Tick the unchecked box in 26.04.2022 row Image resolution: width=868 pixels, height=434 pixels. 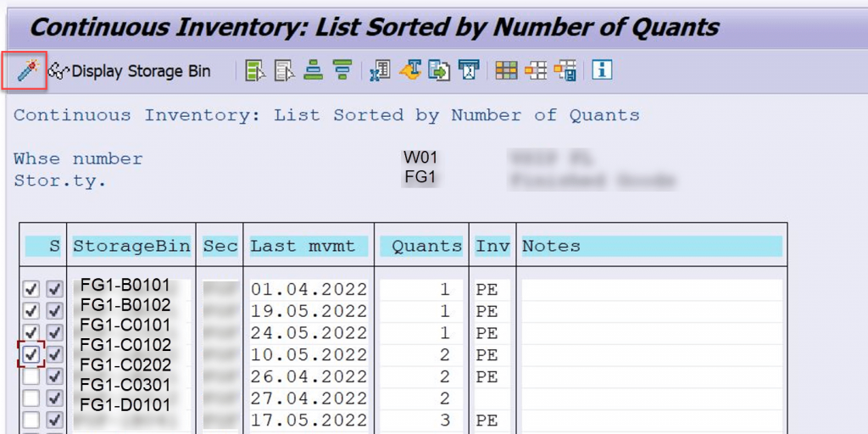(31, 376)
